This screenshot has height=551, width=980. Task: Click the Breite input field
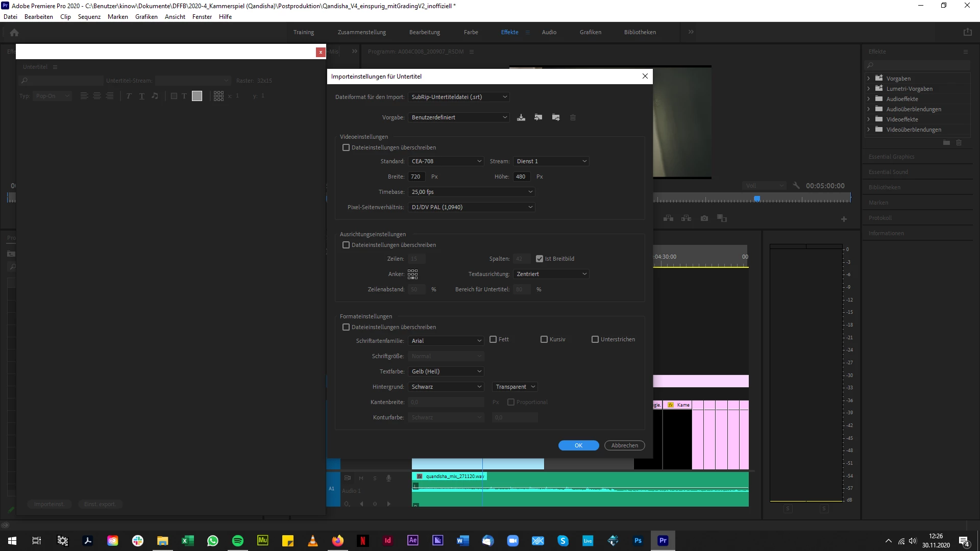(x=416, y=177)
